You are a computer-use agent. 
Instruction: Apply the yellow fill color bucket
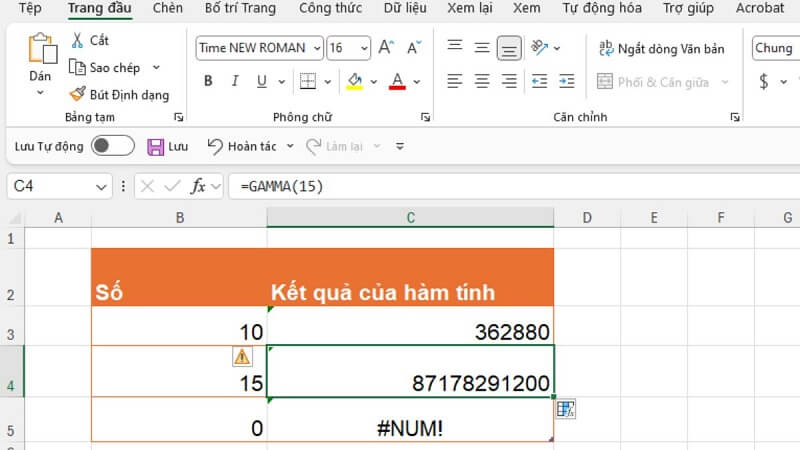(355, 81)
